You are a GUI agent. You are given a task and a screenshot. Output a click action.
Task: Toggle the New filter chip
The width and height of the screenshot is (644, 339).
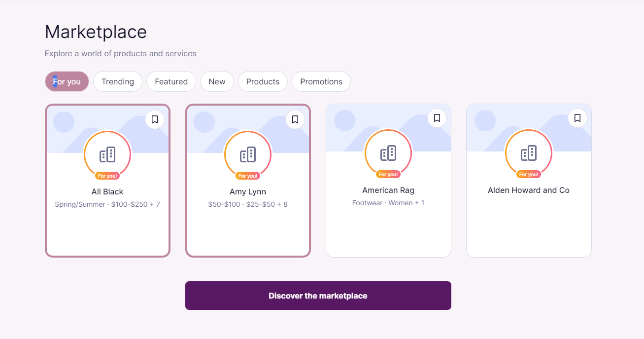click(217, 81)
